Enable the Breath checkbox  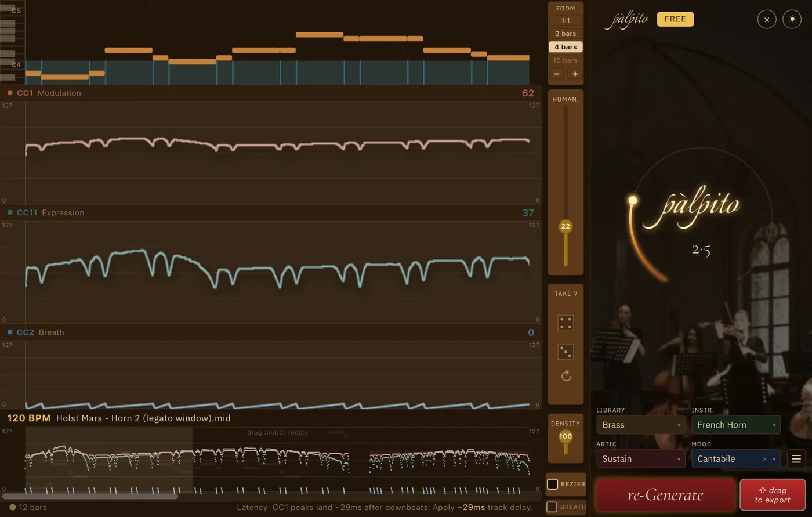(553, 507)
